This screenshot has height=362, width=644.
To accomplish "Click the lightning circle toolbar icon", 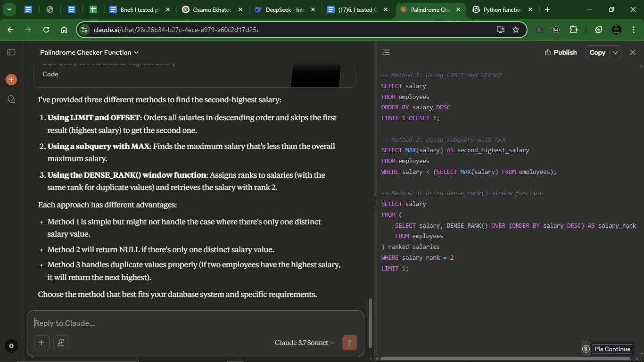I will (x=599, y=30).
